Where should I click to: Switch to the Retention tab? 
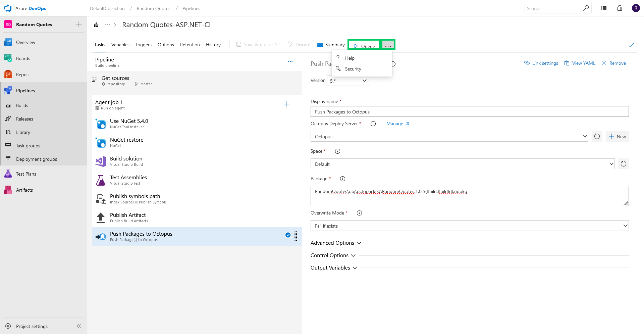pyautogui.click(x=190, y=45)
